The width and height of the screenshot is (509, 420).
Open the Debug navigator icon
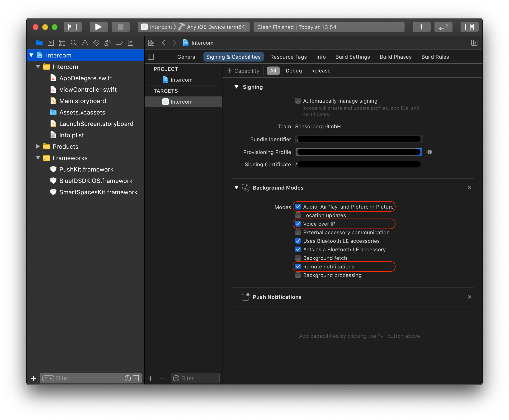tap(108, 43)
